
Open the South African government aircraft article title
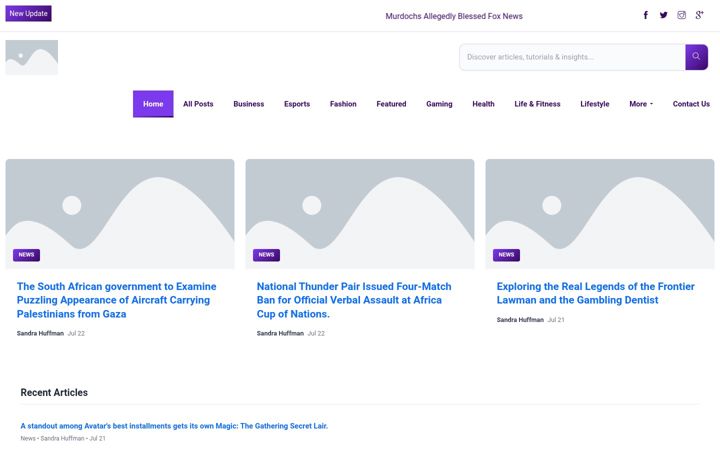pyautogui.click(x=117, y=300)
